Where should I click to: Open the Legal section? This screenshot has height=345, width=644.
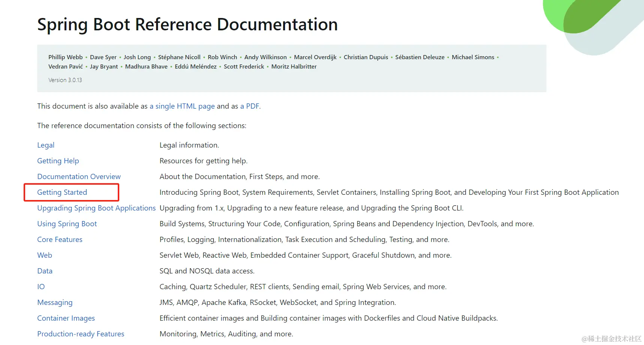(x=45, y=145)
